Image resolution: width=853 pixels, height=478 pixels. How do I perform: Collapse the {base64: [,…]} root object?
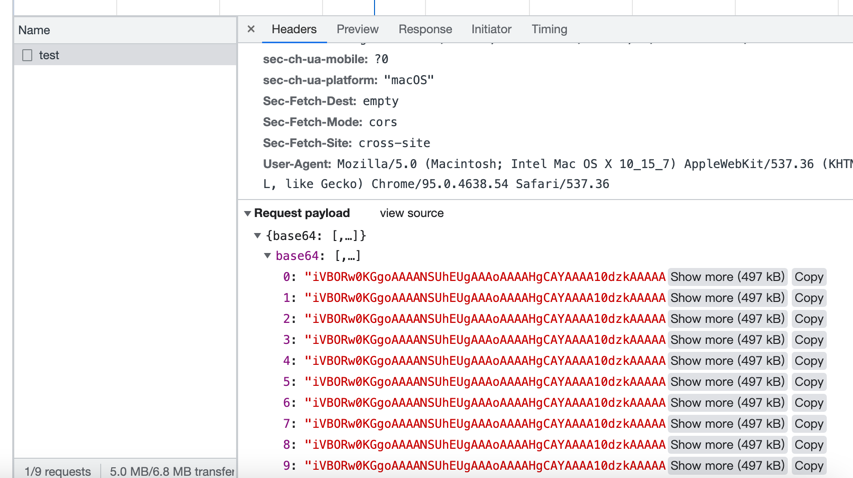tap(258, 236)
